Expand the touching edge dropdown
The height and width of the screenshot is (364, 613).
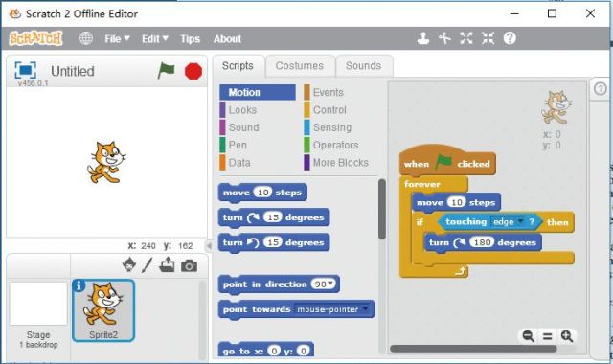click(x=520, y=221)
